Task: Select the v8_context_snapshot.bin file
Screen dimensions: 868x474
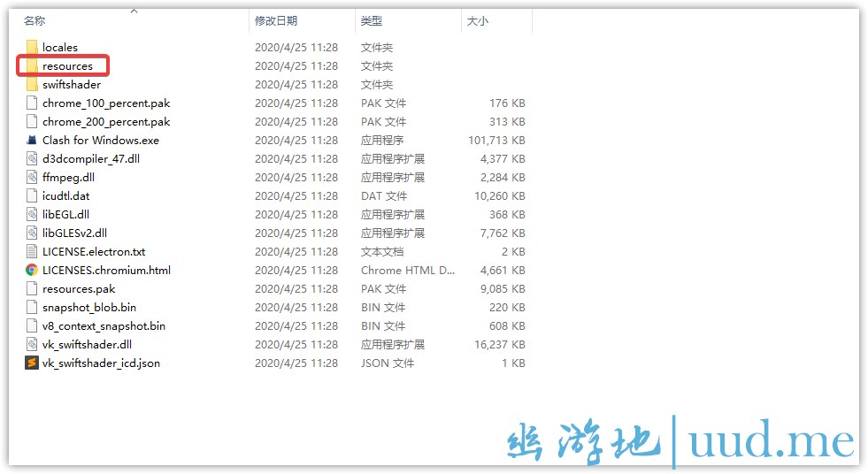Action: (x=104, y=326)
